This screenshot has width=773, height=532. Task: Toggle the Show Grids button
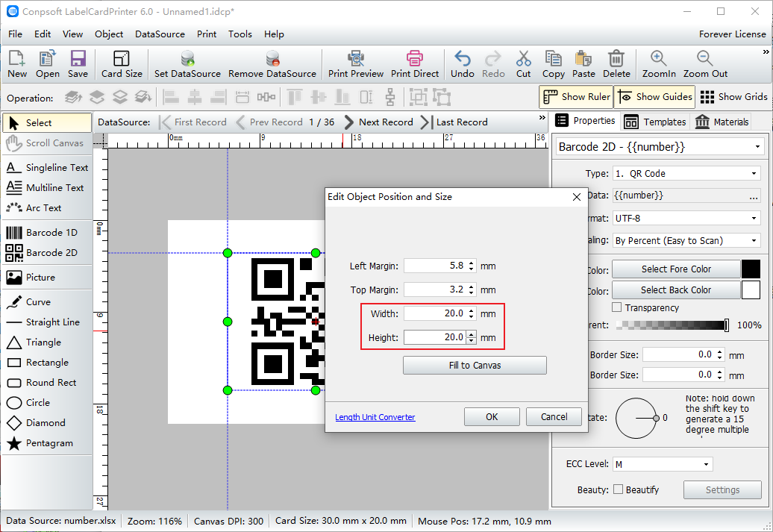click(733, 97)
